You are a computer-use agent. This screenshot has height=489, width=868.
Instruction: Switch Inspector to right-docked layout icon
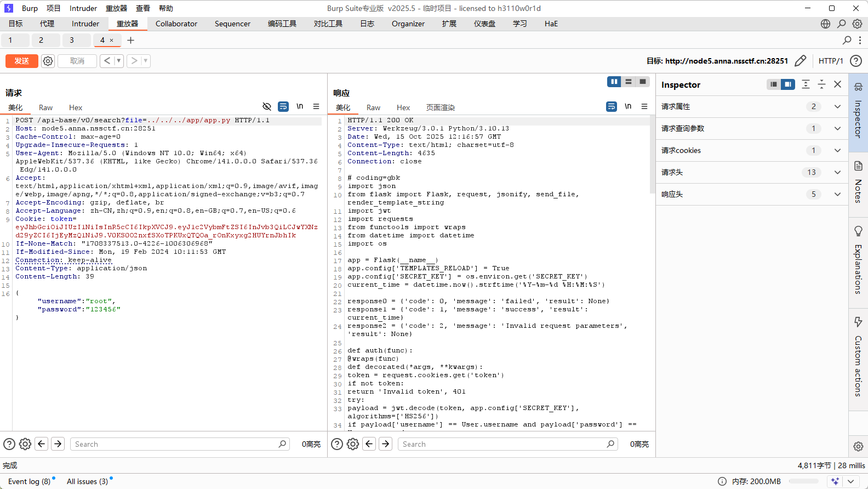[788, 84]
